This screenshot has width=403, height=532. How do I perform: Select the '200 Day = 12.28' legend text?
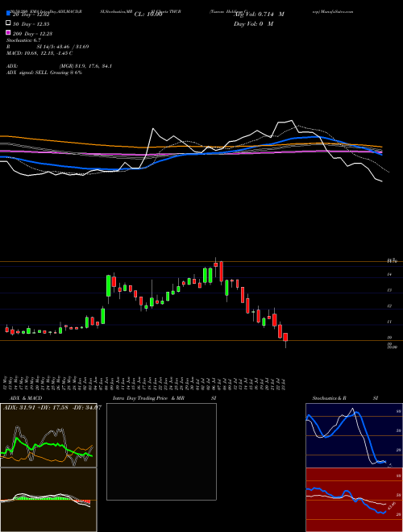point(32,34)
